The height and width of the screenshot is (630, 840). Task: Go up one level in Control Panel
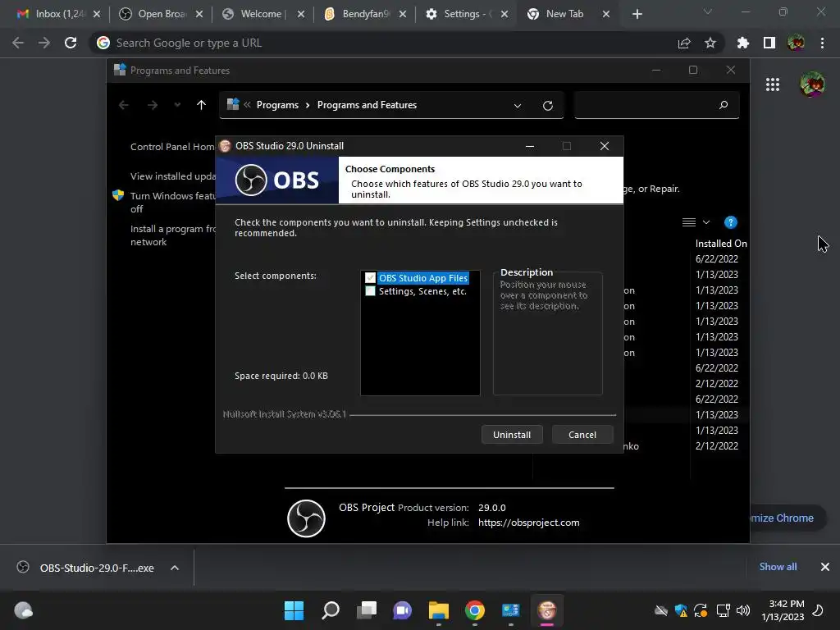202,105
